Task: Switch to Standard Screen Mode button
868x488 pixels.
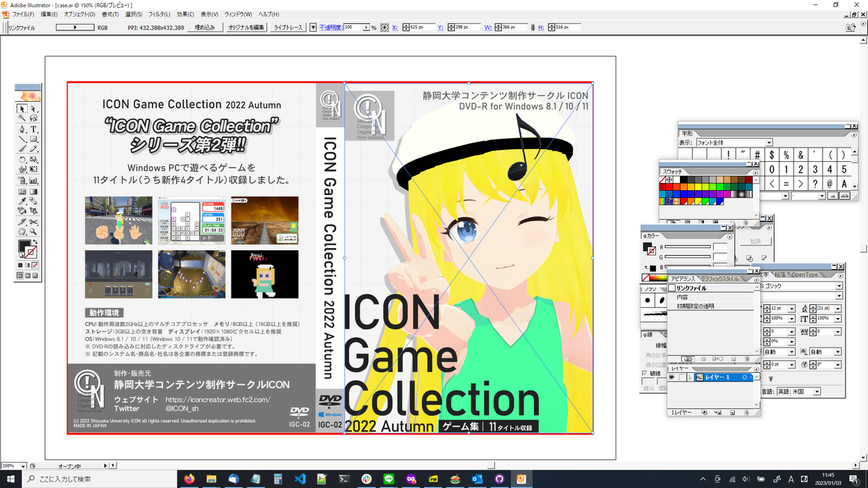Action: click(x=20, y=275)
